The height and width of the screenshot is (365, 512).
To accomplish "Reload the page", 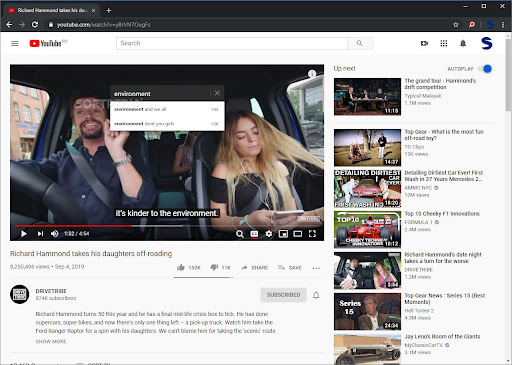I will 35,25.
